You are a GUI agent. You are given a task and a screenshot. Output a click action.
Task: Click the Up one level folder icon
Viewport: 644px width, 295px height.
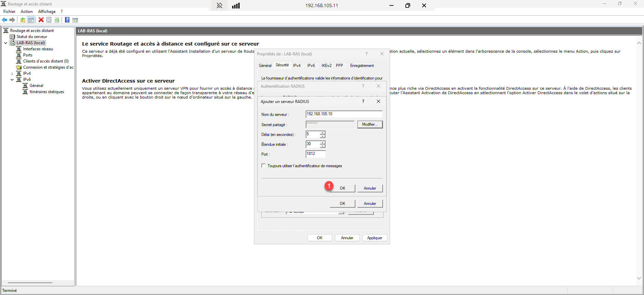point(23,20)
